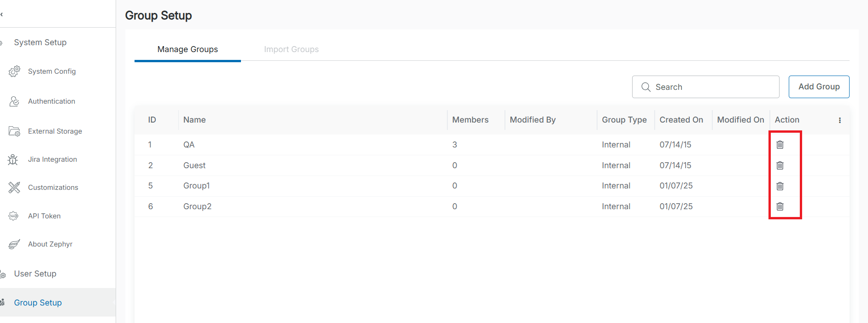Open User Setup section
Viewport: 868px width, 323px height.
coord(35,274)
